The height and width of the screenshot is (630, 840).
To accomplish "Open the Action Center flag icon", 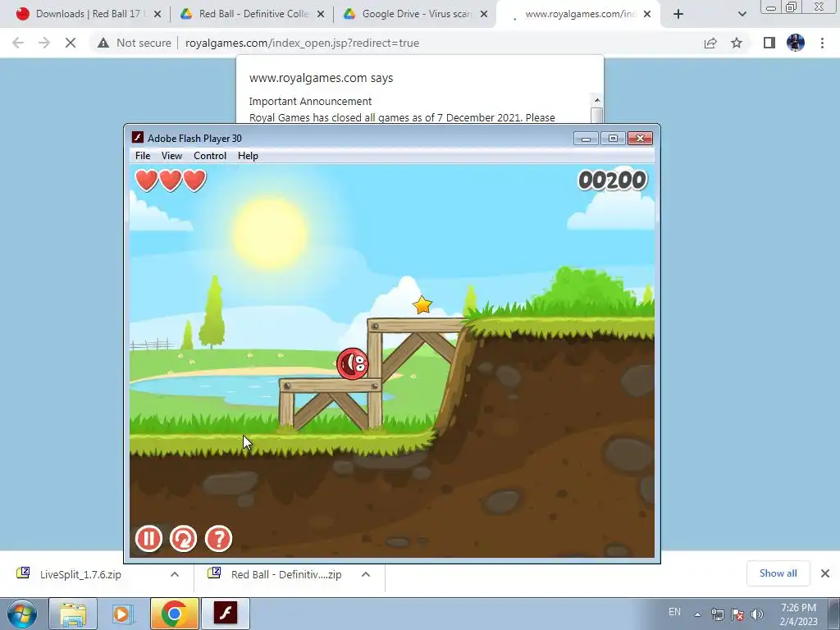I will [x=737, y=614].
